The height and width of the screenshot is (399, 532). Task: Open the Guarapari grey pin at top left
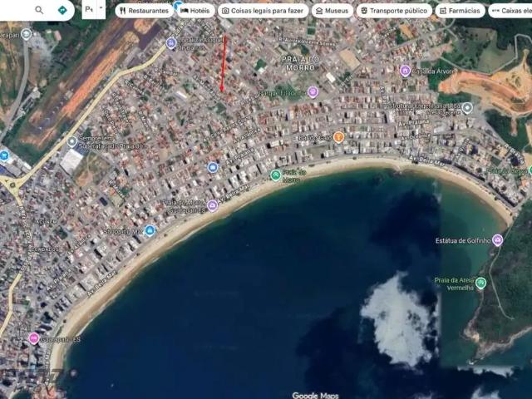click(26, 34)
